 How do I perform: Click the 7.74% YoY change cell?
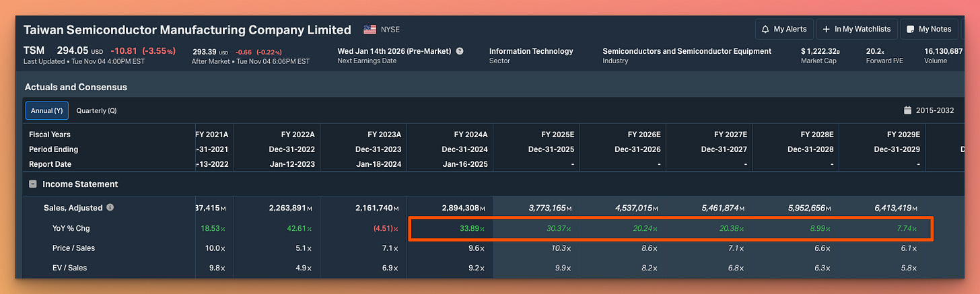pyautogui.click(x=907, y=228)
